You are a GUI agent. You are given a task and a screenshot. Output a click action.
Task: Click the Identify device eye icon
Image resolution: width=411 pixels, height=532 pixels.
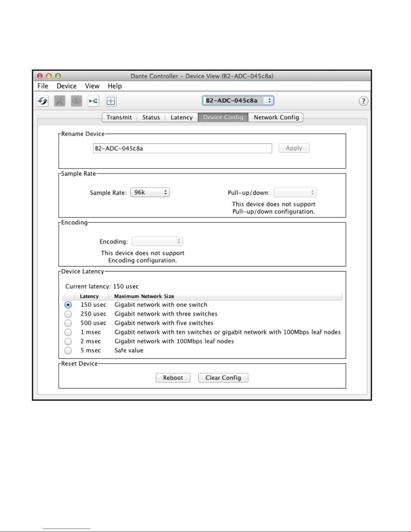[x=76, y=101]
